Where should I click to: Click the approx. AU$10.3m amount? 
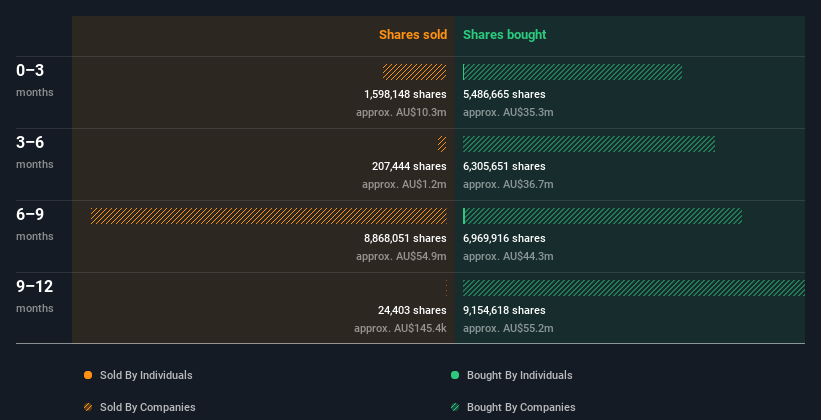click(401, 112)
